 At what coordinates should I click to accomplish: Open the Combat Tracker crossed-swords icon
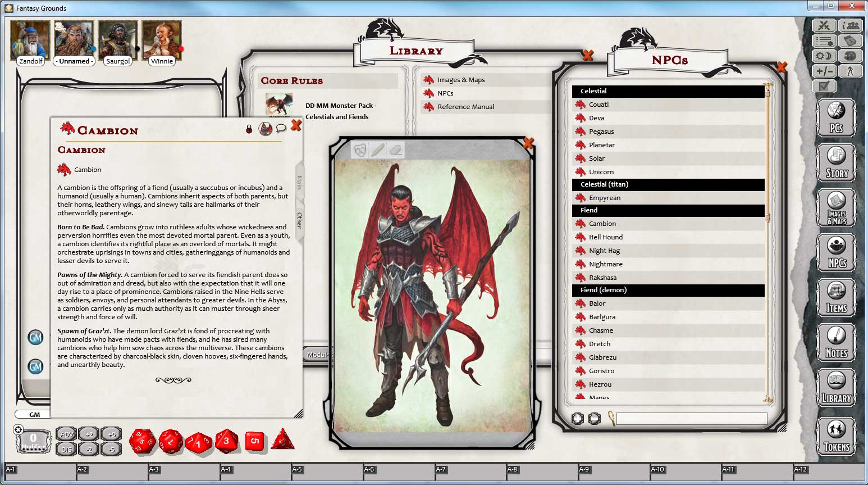pyautogui.click(x=824, y=26)
